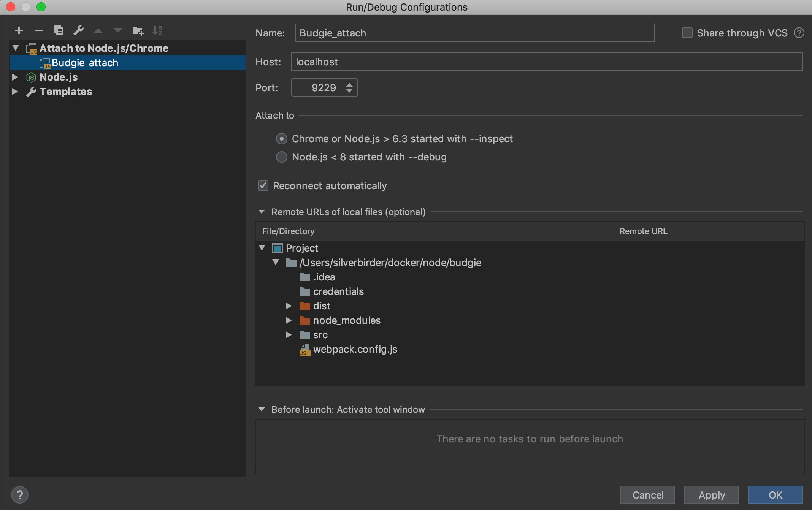Screen dimensions: 812x510
Task: Copy the Budgie_attach configuration
Action: click(x=59, y=30)
